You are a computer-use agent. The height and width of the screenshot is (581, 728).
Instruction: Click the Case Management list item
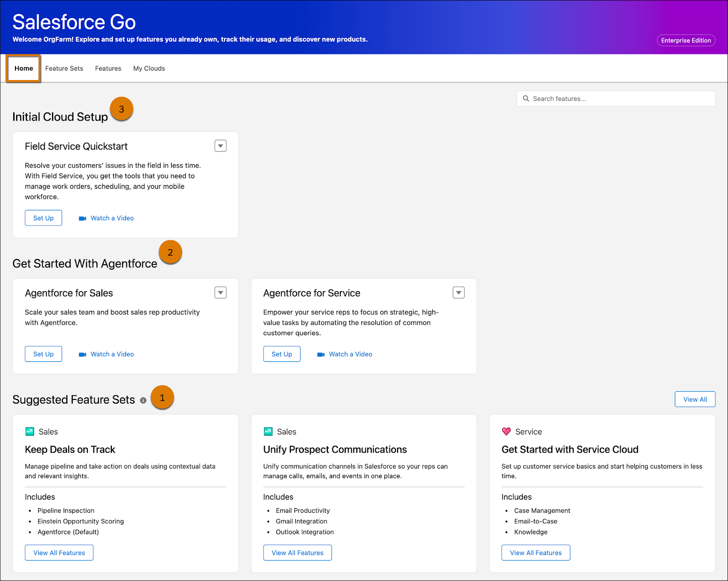pyautogui.click(x=542, y=510)
